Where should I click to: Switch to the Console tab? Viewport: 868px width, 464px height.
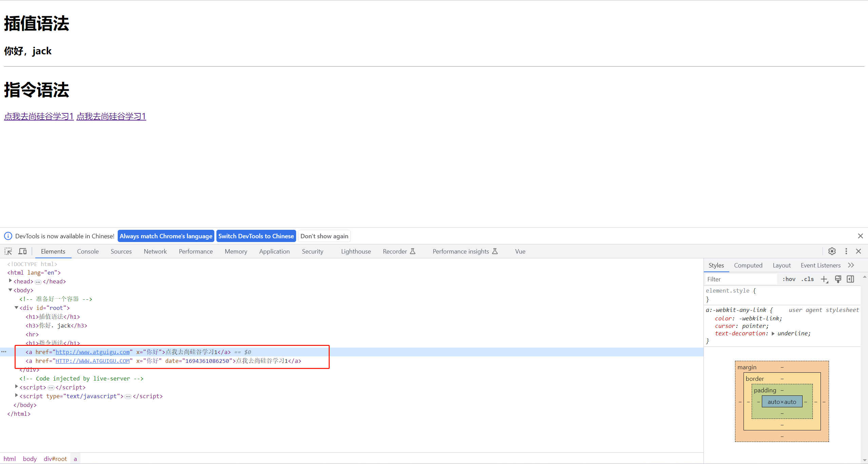coord(88,251)
